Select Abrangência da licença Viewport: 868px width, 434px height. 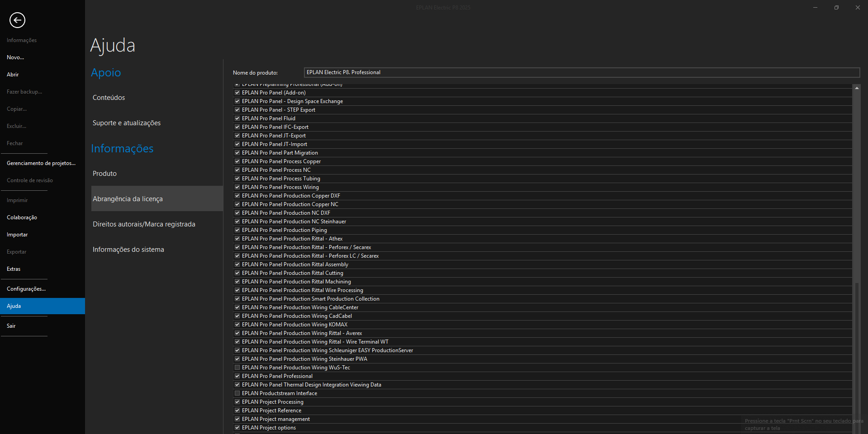[157, 198]
